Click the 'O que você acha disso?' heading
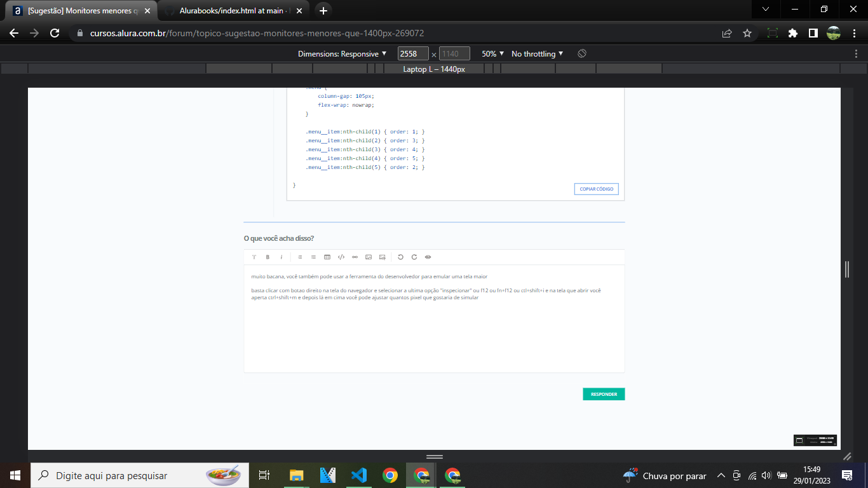 coord(279,238)
